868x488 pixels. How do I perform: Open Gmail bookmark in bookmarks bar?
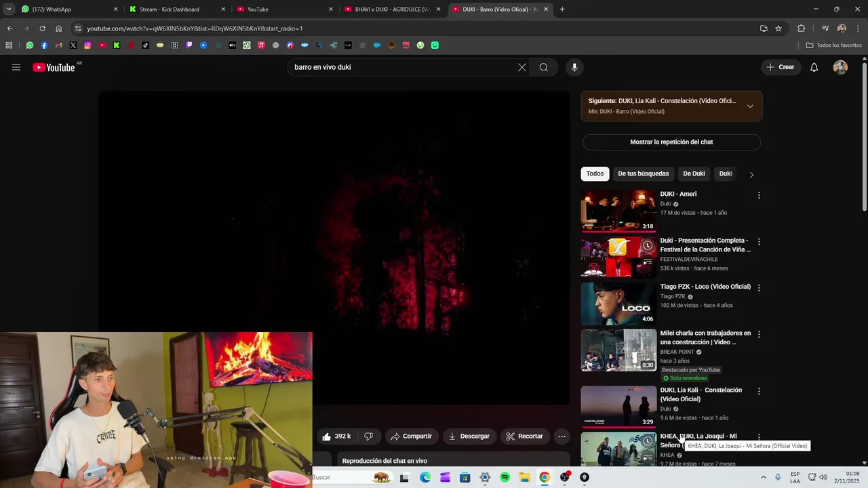58,45
